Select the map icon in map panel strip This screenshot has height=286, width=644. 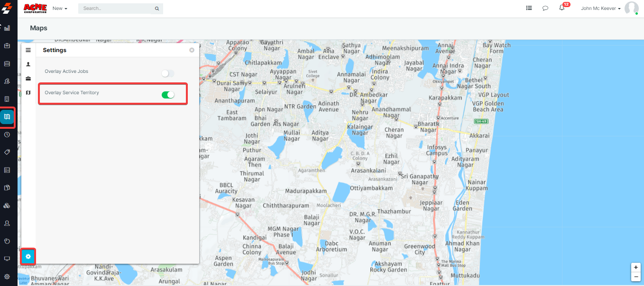[x=28, y=92]
